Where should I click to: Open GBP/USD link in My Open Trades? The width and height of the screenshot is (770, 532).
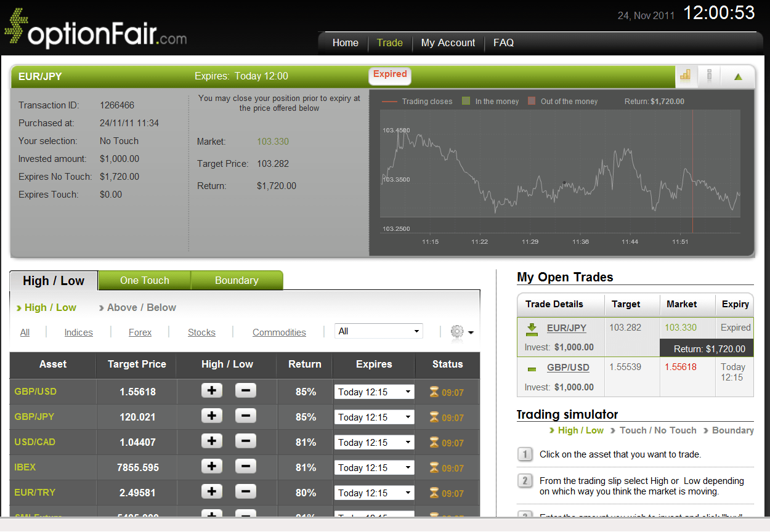pyautogui.click(x=568, y=367)
